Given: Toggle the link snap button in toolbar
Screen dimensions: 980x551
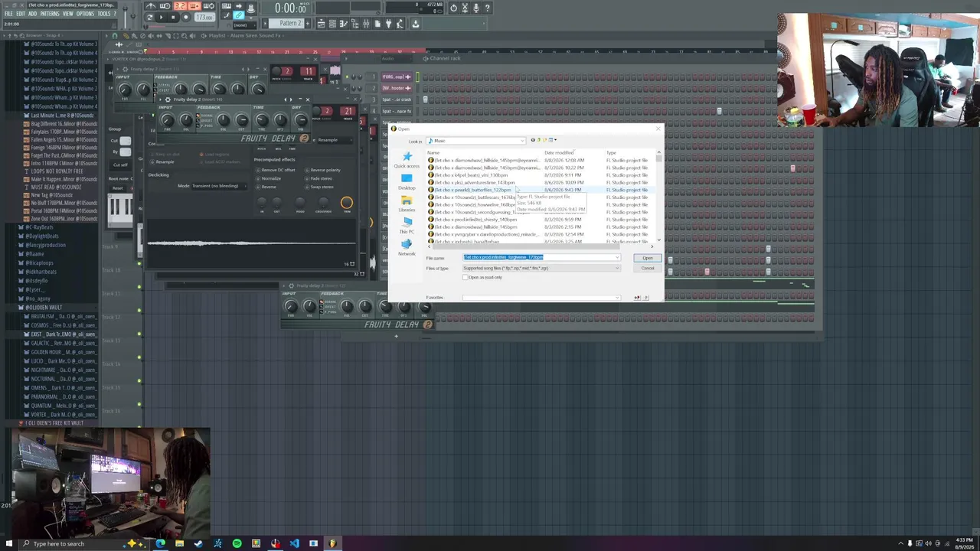Looking at the screenshot, I should point(238,16).
